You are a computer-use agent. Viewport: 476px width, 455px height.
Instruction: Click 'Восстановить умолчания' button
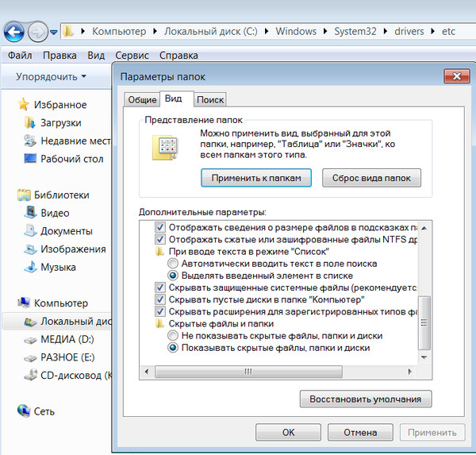[x=366, y=399]
